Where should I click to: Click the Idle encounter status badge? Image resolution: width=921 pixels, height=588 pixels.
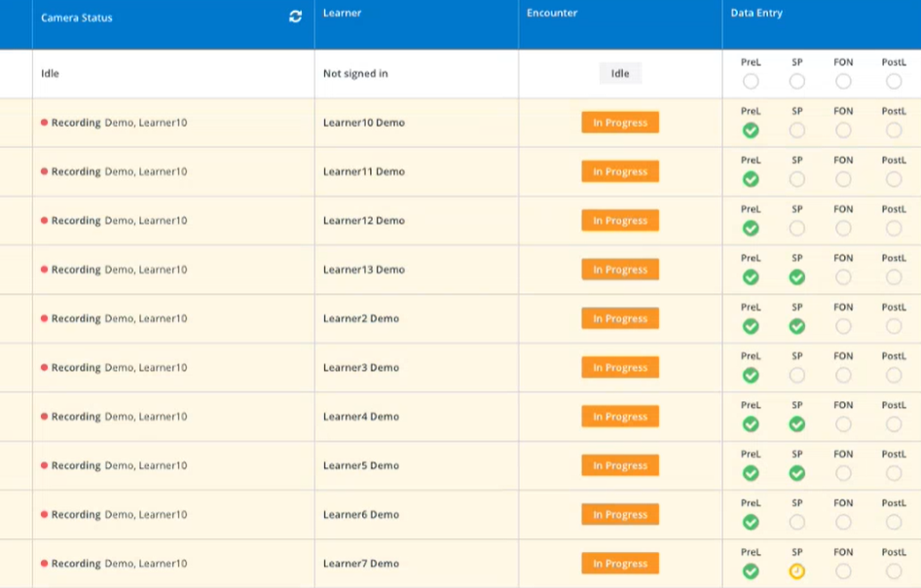pyautogui.click(x=620, y=73)
